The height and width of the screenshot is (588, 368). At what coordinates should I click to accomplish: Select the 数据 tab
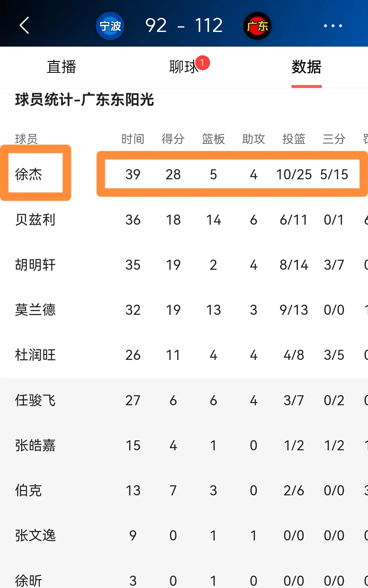pos(306,67)
